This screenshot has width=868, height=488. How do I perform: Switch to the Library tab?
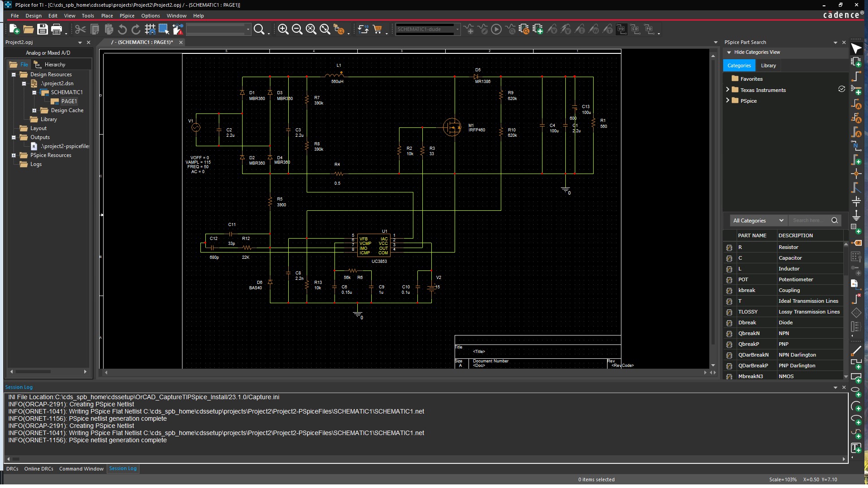point(768,65)
